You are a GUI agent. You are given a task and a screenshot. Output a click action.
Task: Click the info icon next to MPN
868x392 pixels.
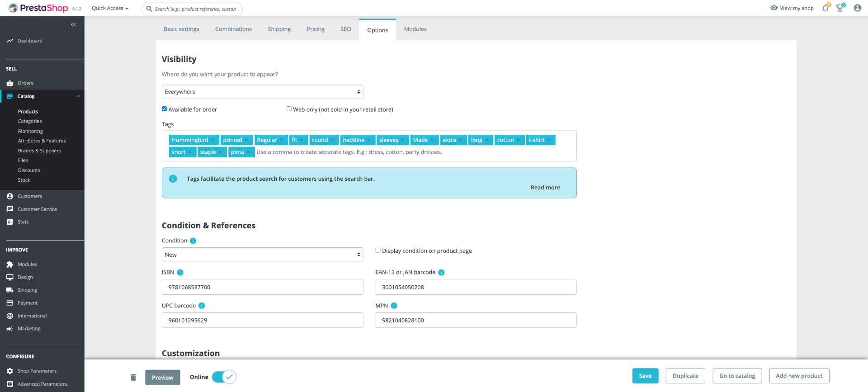tap(394, 306)
